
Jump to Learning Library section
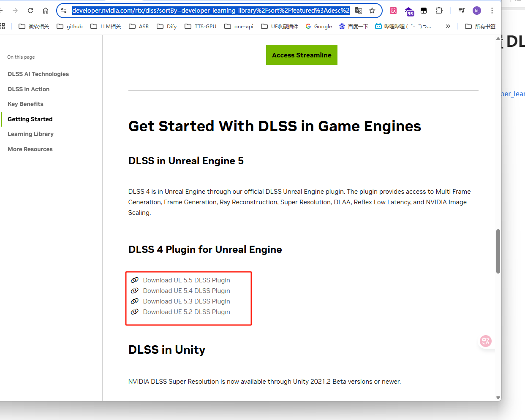[x=30, y=134]
